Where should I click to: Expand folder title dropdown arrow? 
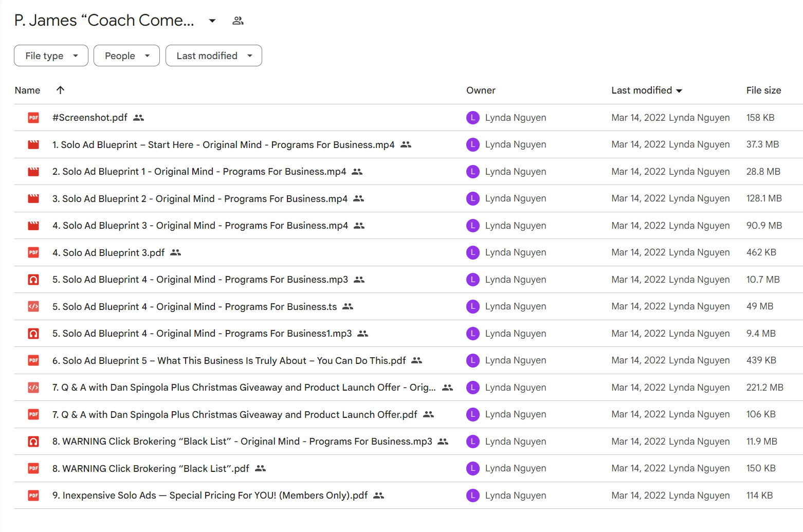coord(212,21)
